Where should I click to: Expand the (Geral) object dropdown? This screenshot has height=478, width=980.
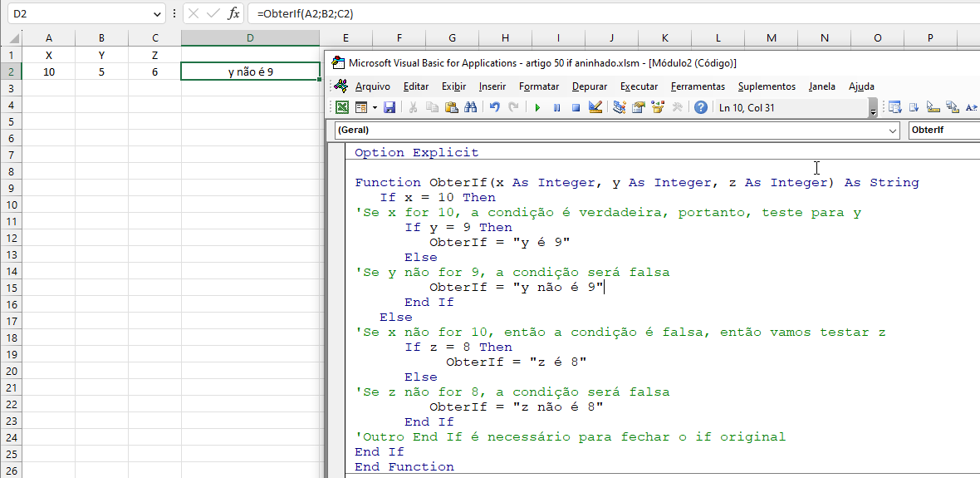[x=893, y=131]
